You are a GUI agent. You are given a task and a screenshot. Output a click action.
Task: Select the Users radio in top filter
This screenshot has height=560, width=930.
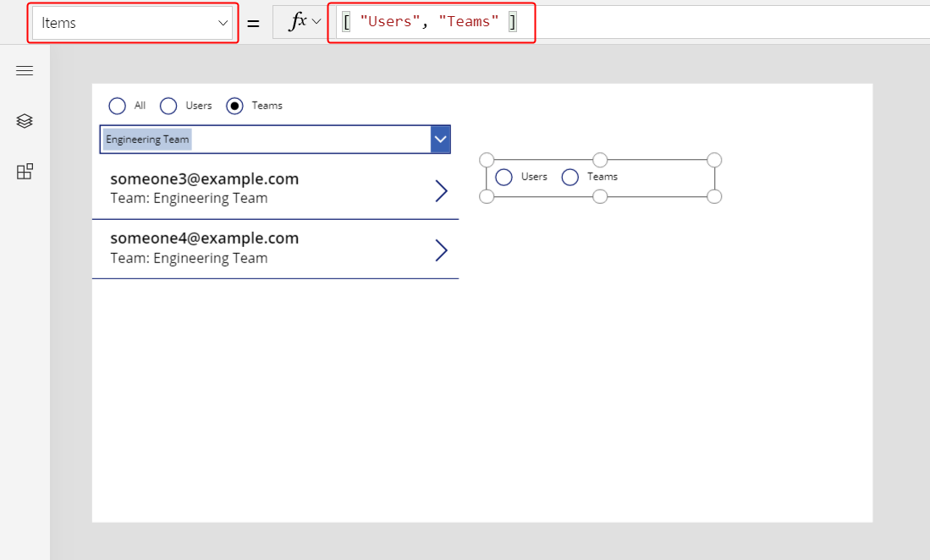[168, 106]
